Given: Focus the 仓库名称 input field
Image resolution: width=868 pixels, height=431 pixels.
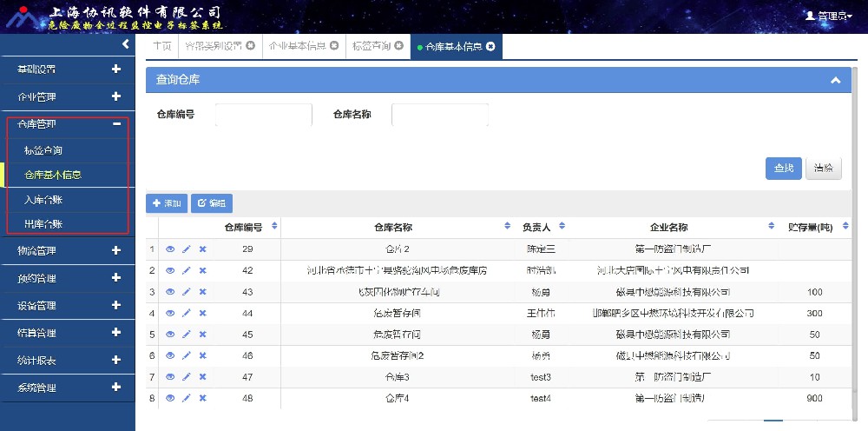Looking at the screenshot, I should click(x=439, y=115).
